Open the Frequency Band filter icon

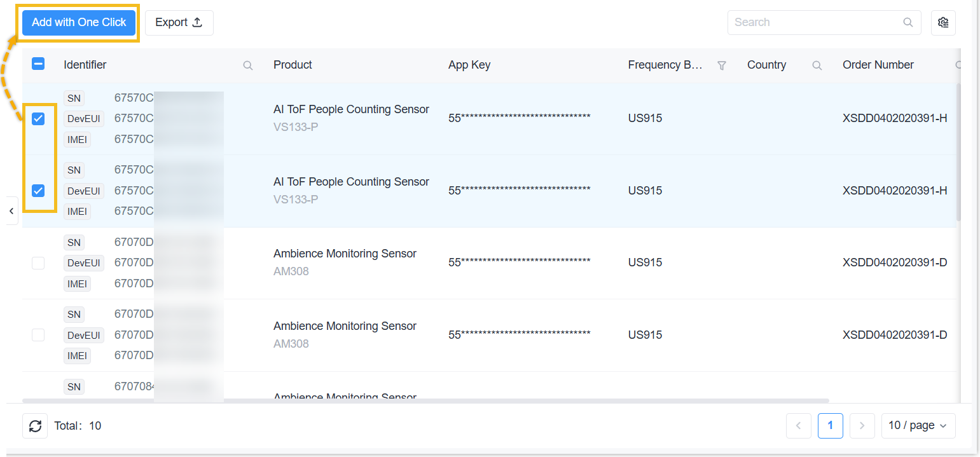722,65
